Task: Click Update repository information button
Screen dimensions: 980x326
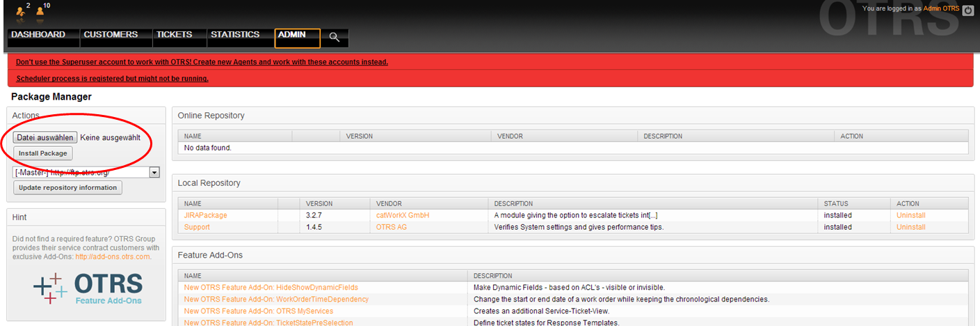Action: [x=67, y=187]
